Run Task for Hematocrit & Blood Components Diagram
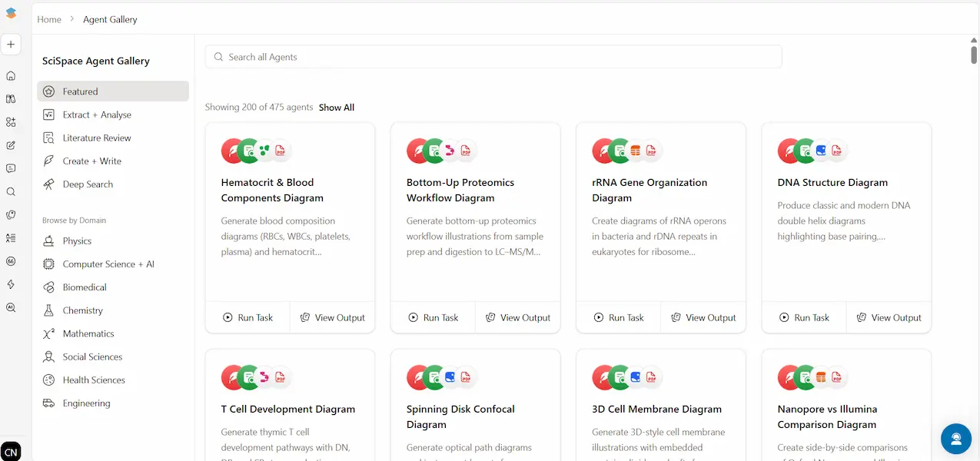This screenshot has height=461, width=980. click(247, 317)
